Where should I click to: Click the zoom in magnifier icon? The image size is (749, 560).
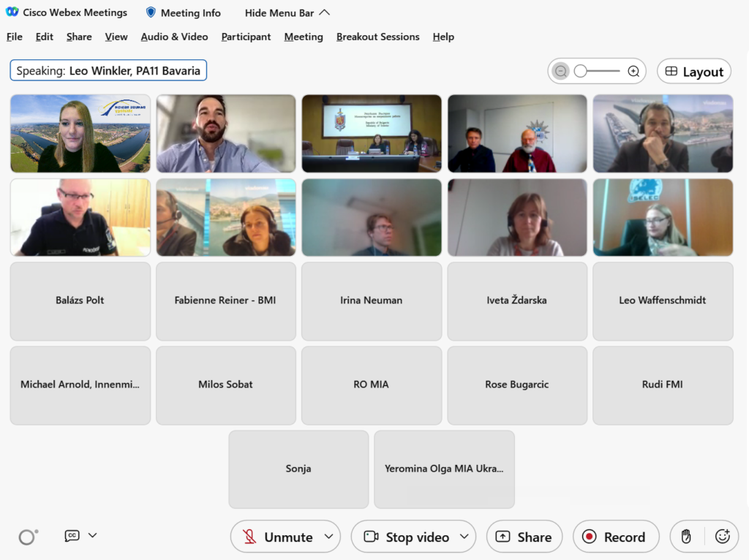(x=633, y=72)
